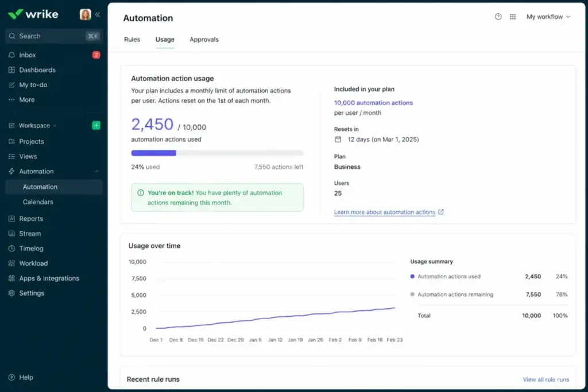Click the Search magnifier icon
The image size is (588, 392).
click(12, 36)
